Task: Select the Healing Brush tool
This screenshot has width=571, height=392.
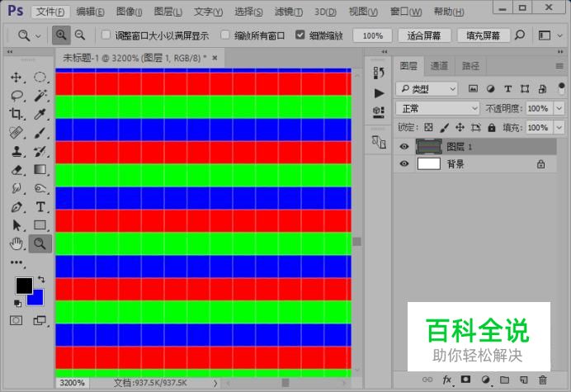Action: [16, 133]
